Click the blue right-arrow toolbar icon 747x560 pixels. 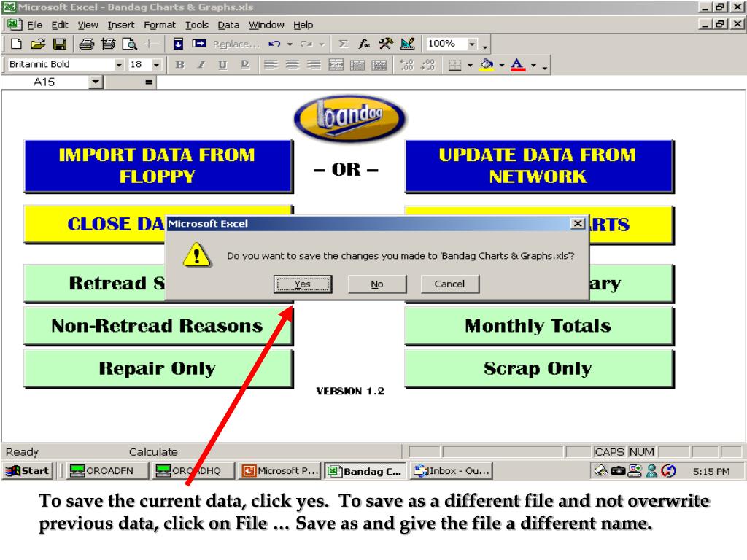(198, 44)
